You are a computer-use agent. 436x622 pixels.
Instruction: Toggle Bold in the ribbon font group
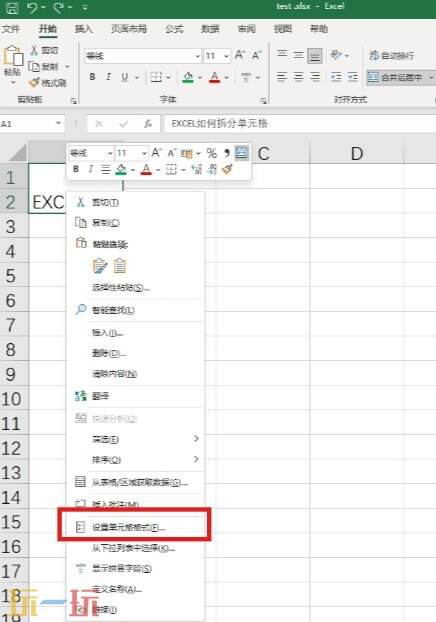point(92,77)
